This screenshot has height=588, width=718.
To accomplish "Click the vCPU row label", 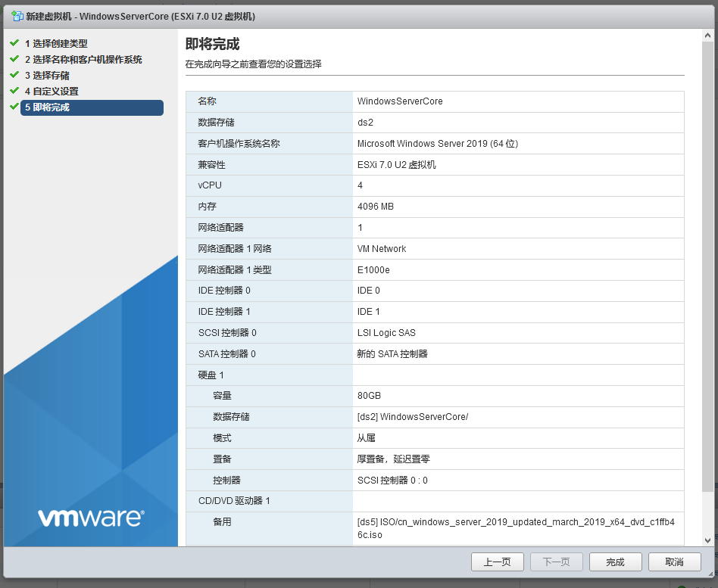I will [x=210, y=185].
